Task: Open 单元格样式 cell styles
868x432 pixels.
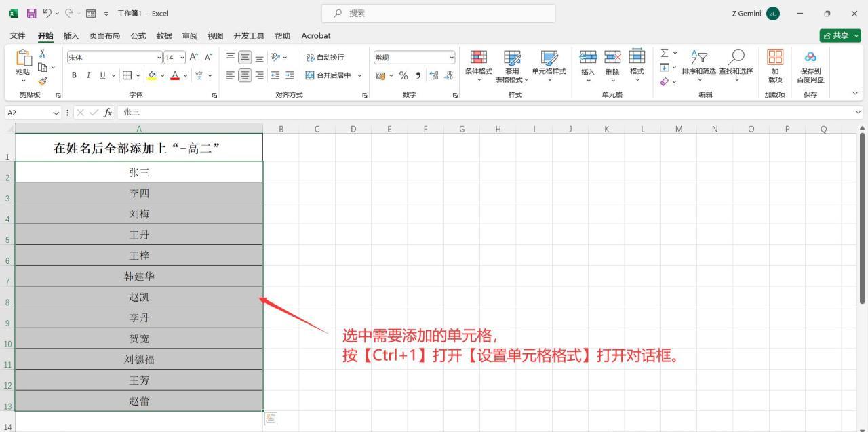Action: (549, 66)
